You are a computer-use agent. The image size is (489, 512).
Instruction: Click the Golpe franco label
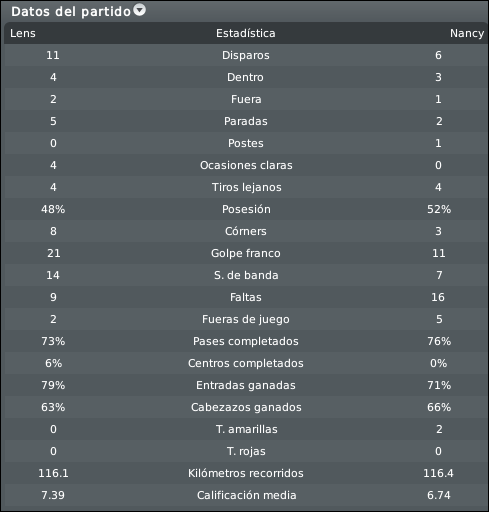[246, 253]
